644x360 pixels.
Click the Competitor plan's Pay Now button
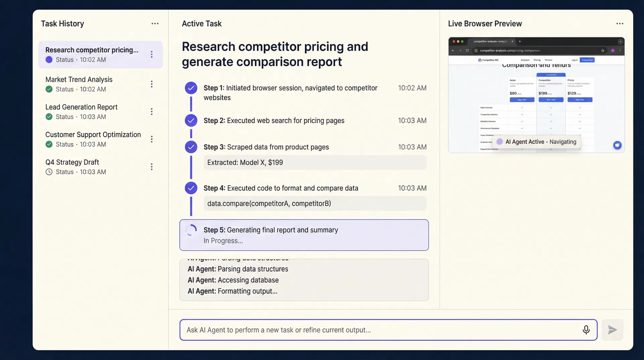tap(551, 100)
